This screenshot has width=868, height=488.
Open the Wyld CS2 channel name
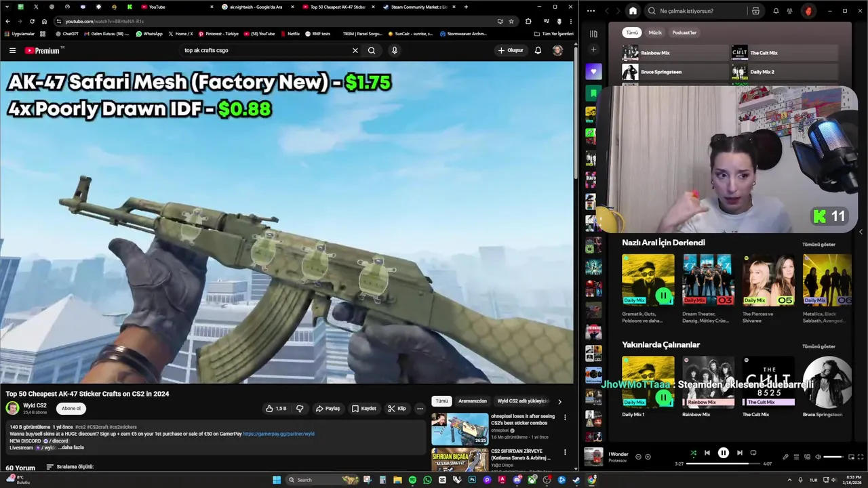point(35,405)
